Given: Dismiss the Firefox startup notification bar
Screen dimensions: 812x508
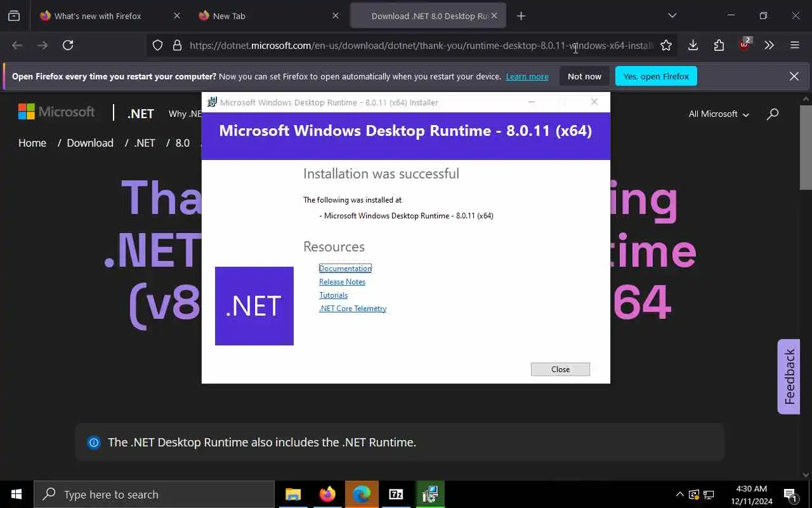Looking at the screenshot, I should coord(794,76).
